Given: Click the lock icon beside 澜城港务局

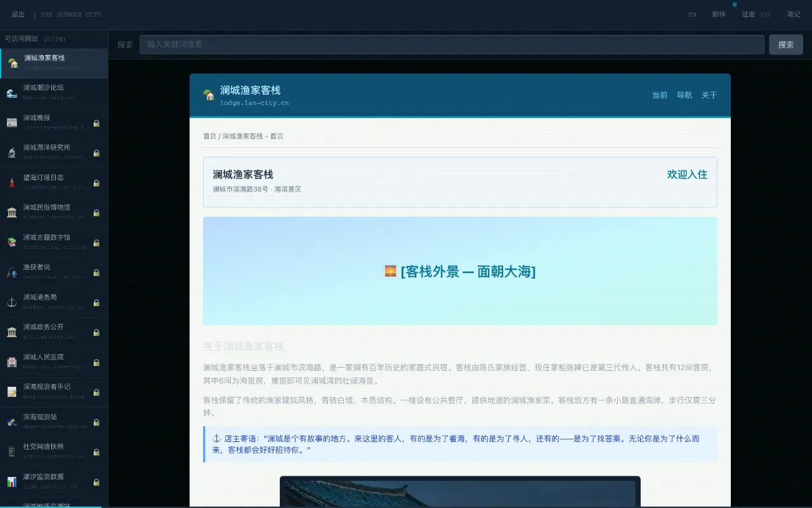Looking at the screenshot, I should (x=96, y=303).
